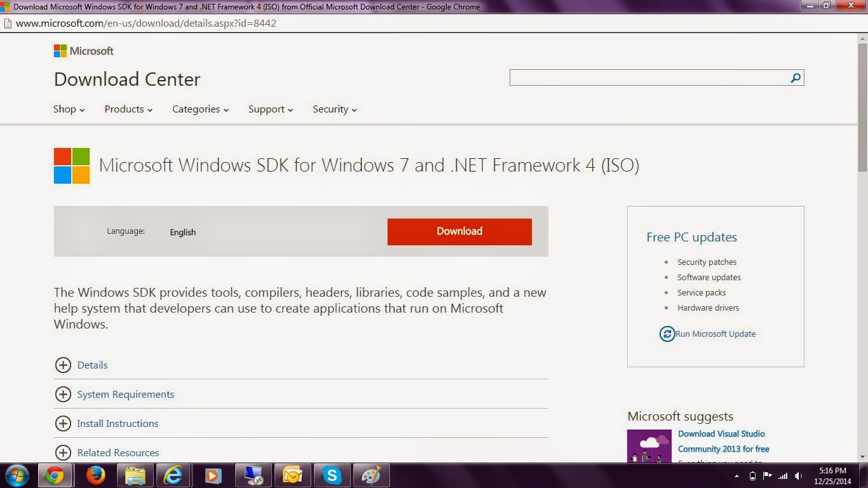Image resolution: width=868 pixels, height=488 pixels.
Task: Click in the Download Center search field
Action: pyautogui.click(x=649, y=78)
